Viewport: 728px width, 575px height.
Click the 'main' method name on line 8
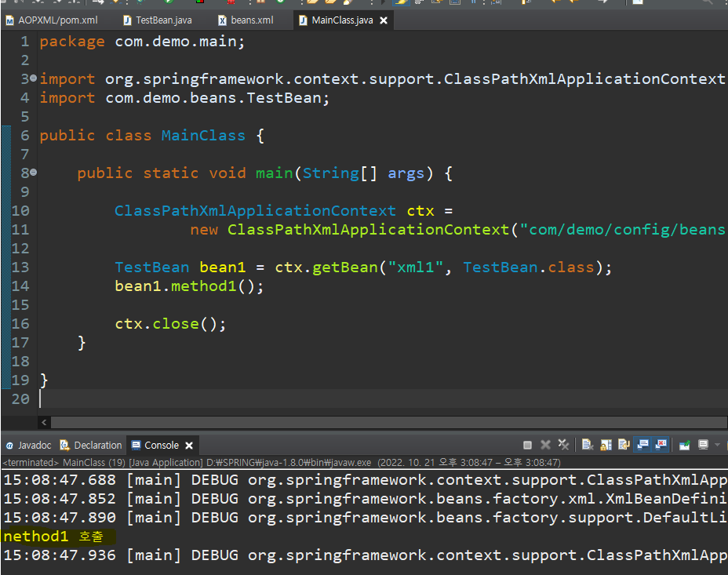(274, 173)
